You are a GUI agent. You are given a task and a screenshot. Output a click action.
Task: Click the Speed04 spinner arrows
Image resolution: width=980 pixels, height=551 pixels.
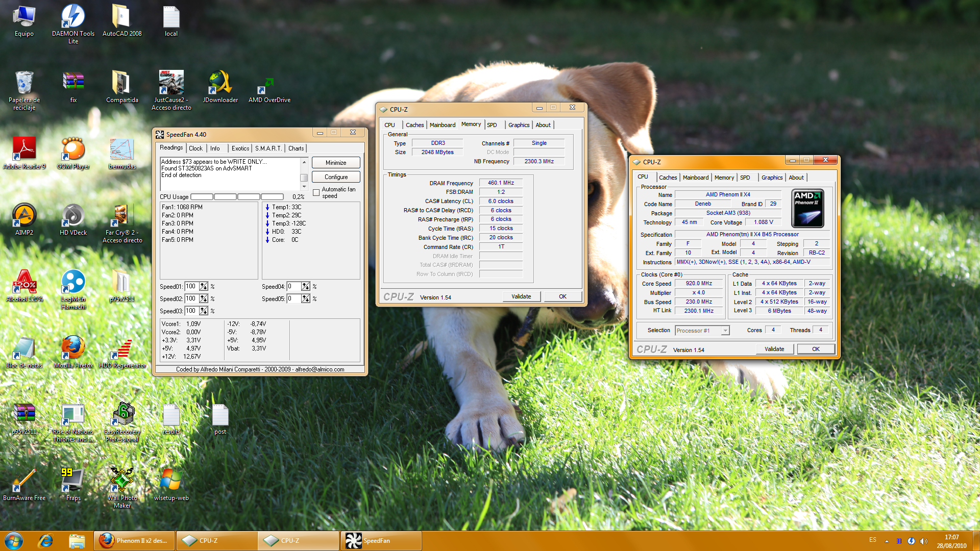click(305, 287)
